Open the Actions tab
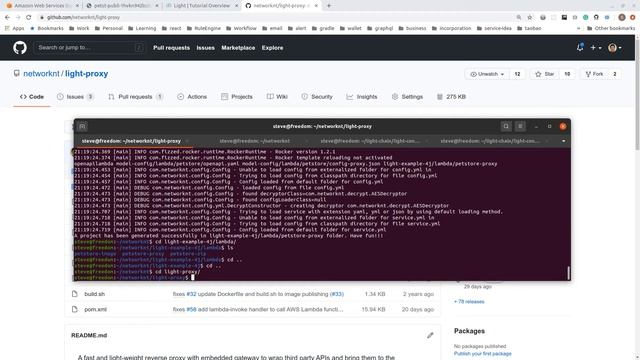 tap(192, 97)
